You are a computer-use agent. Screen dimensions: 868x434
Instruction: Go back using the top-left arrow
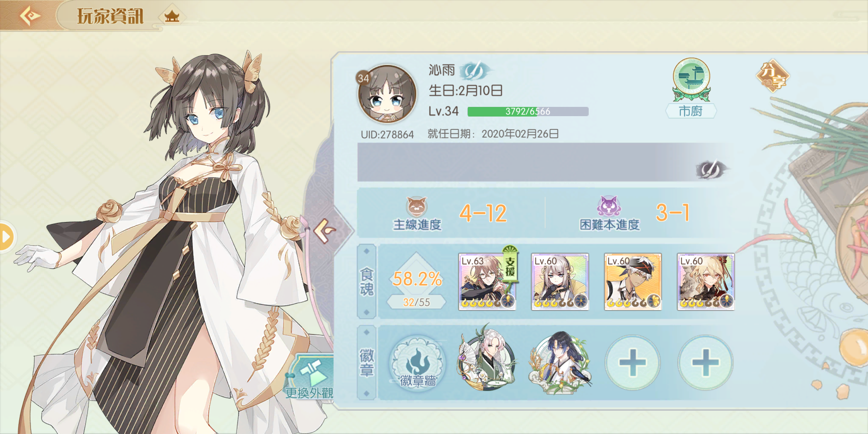(x=29, y=16)
